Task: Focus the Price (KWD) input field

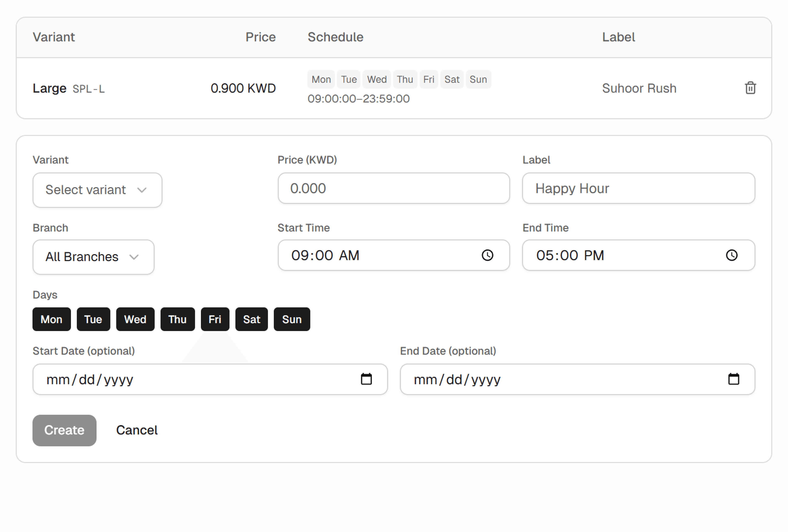Action: (393, 188)
